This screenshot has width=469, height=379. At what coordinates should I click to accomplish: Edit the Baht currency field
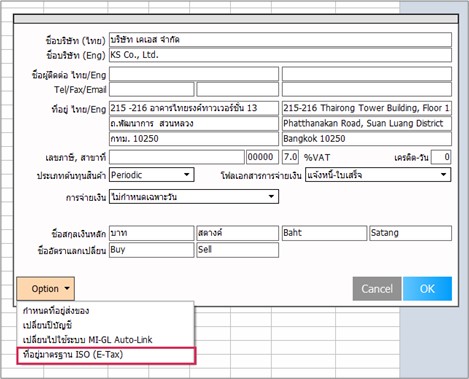[324, 233]
